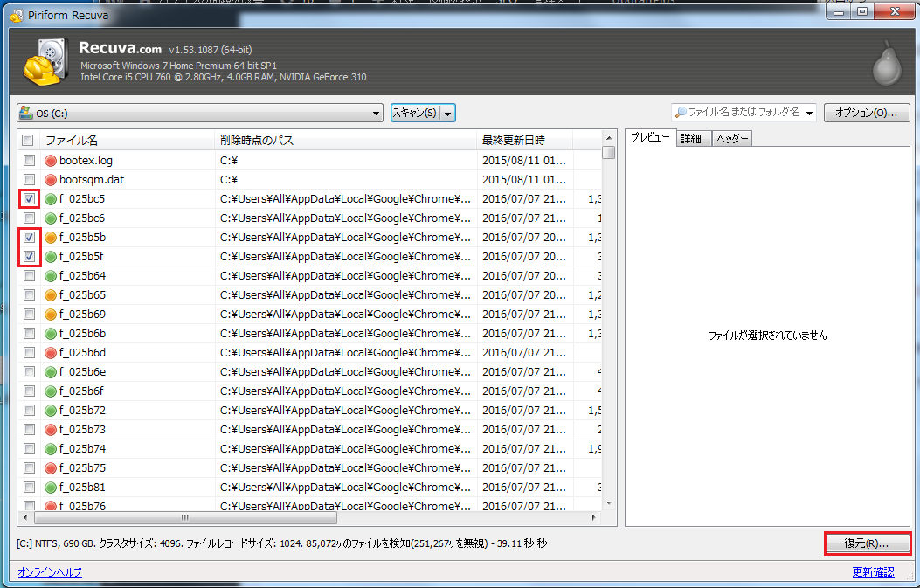Click the green status dot for f_025b72
The width and height of the screenshot is (920, 588).
[x=51, y=411]
